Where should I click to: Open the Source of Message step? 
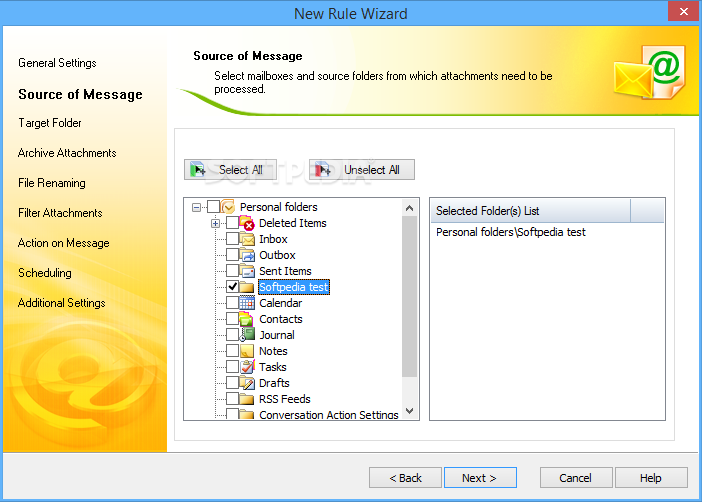(x=81, y=94)
